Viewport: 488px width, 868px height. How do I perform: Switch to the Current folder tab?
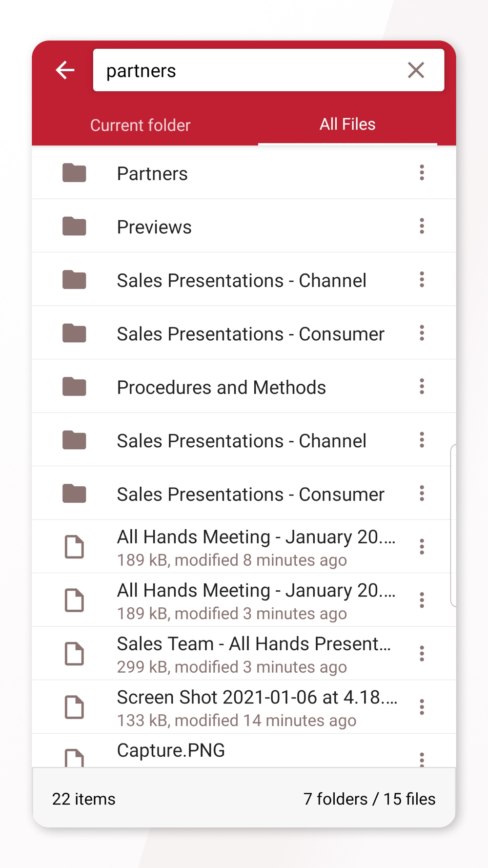(140, 125)
